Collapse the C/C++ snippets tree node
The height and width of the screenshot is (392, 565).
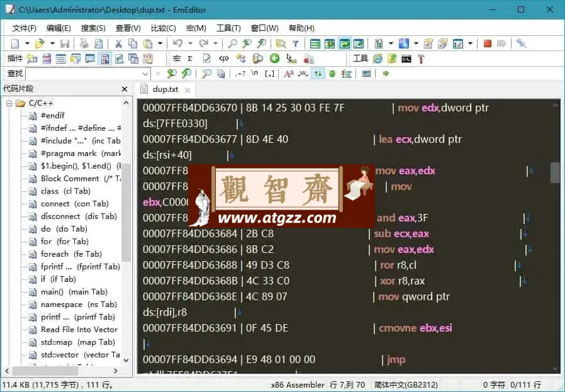tap(9, 103)
